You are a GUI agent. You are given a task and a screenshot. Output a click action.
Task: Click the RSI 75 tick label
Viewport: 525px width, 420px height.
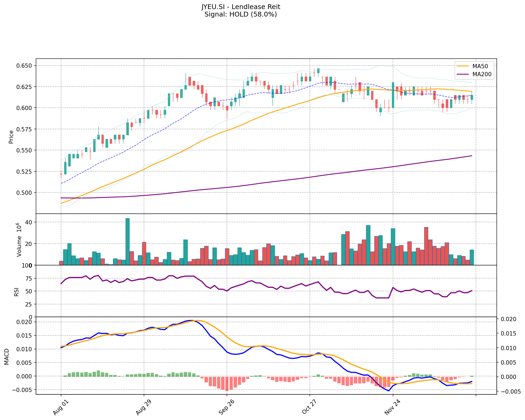pos(28,278)
